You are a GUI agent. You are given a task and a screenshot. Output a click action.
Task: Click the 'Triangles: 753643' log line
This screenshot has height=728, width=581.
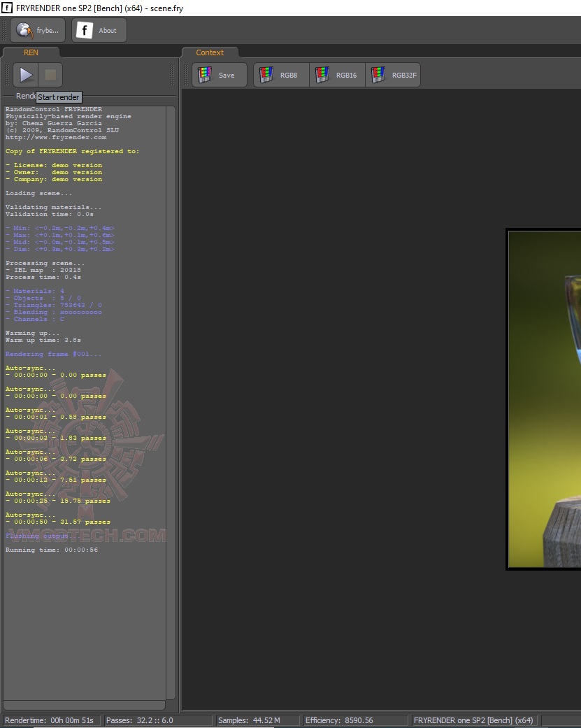click(54, 305)
